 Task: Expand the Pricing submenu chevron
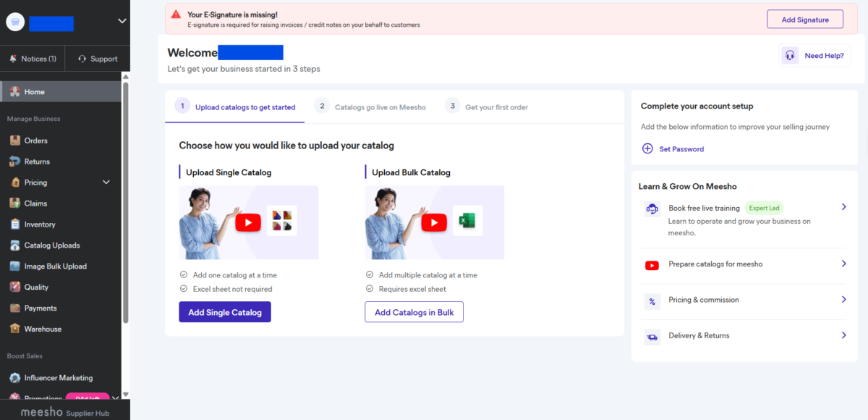coord(106,182)
